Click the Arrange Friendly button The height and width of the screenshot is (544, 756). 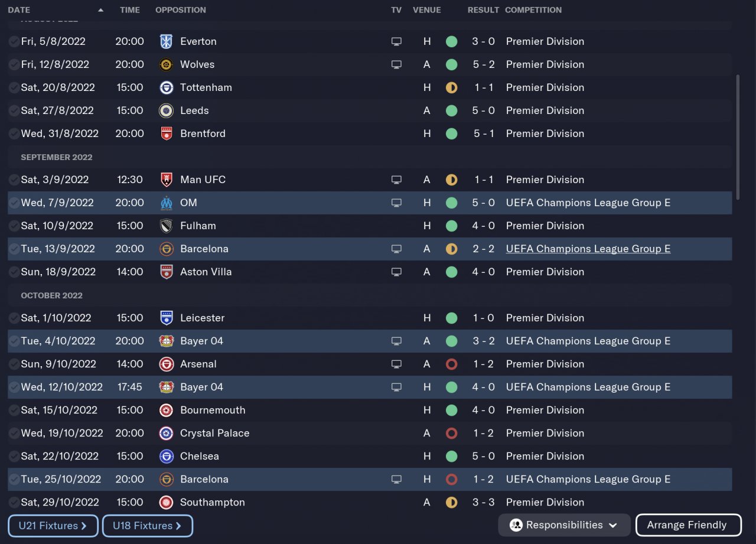688,525
